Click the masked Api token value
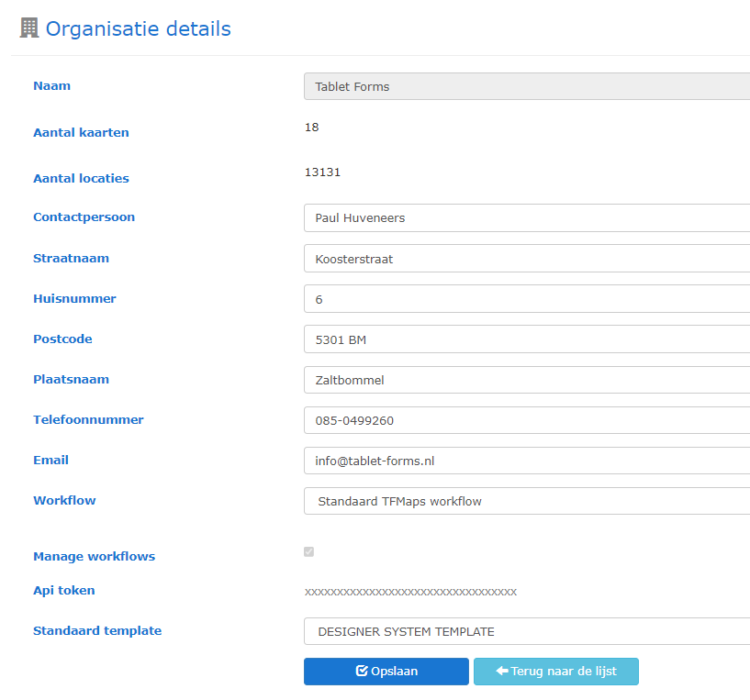Screen dimensions: 750x700 [x=410, y=592]
